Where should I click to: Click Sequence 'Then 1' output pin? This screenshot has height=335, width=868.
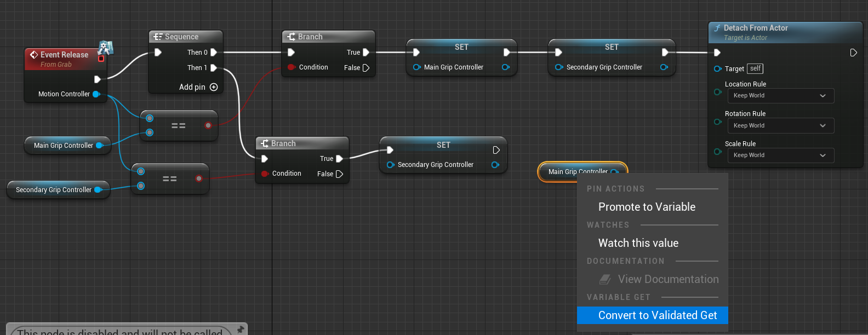tap(214, 68)
